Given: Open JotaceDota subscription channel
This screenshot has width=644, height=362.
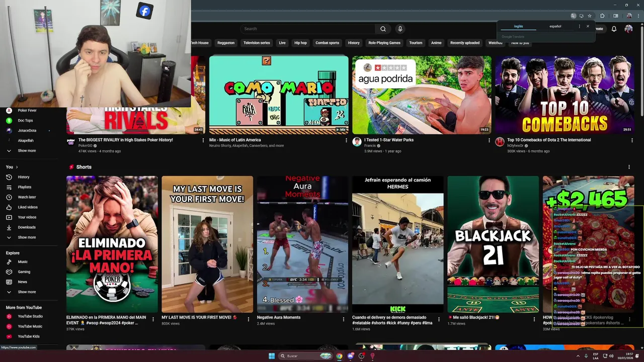Looking at the screenshot, I should 27,131.
